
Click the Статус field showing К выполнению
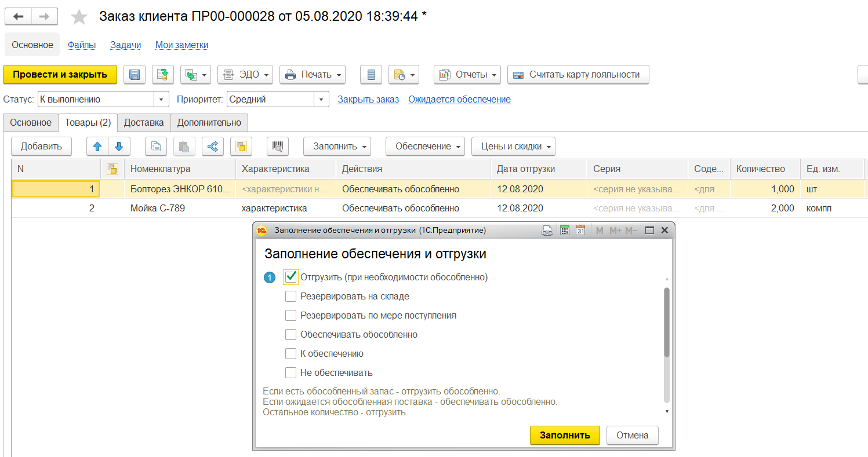tap(96, 100)
